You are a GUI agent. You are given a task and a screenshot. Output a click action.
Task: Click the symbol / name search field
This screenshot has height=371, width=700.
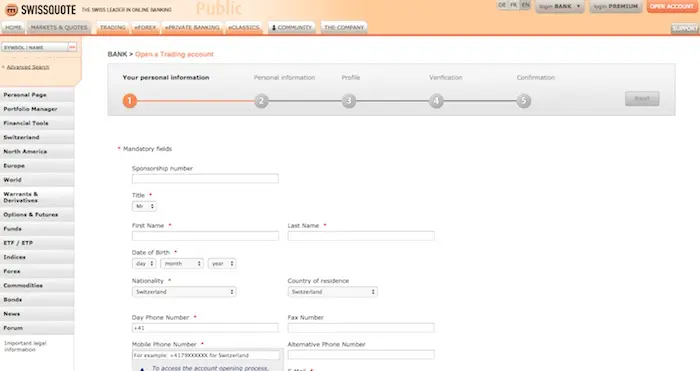coord(35,47)
